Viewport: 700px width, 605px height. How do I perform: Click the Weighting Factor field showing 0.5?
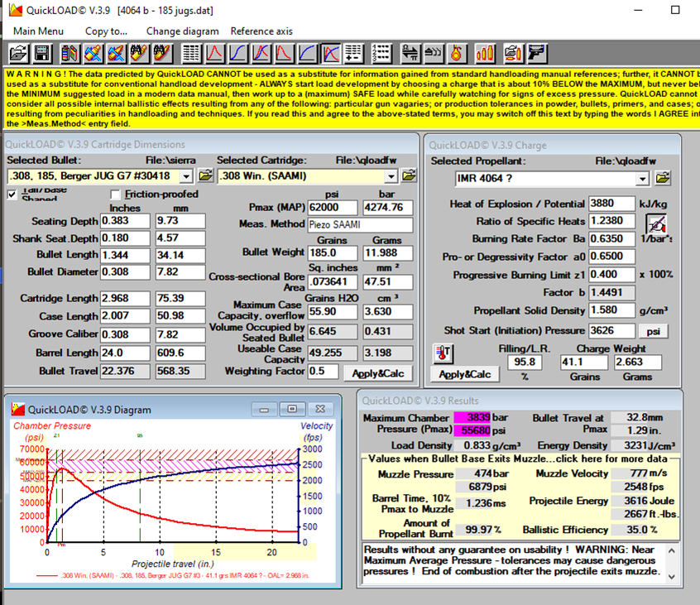tap(323, 372)
